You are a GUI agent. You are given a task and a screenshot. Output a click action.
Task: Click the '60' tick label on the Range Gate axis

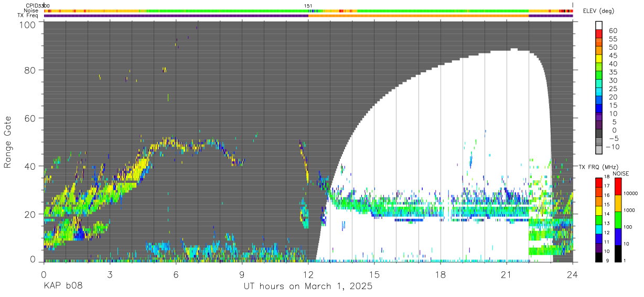pyautogui.click(x=30, y=118)
